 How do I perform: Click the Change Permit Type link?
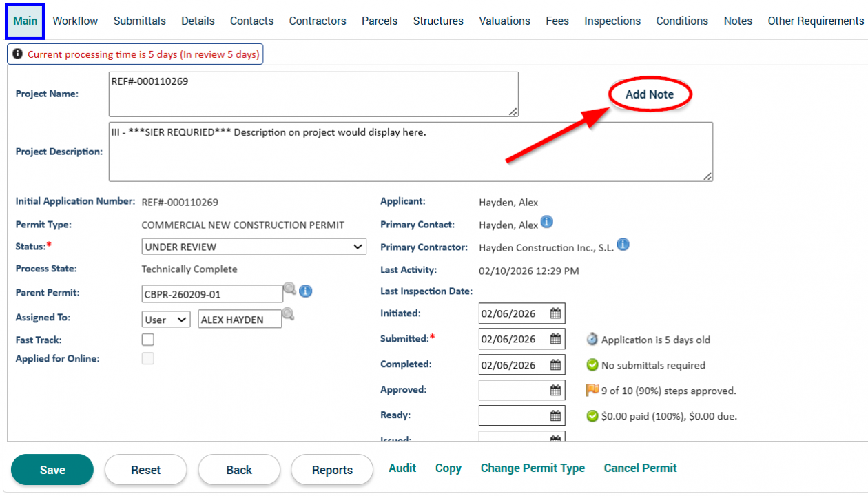pyautogui.click(x=533, y=468)
